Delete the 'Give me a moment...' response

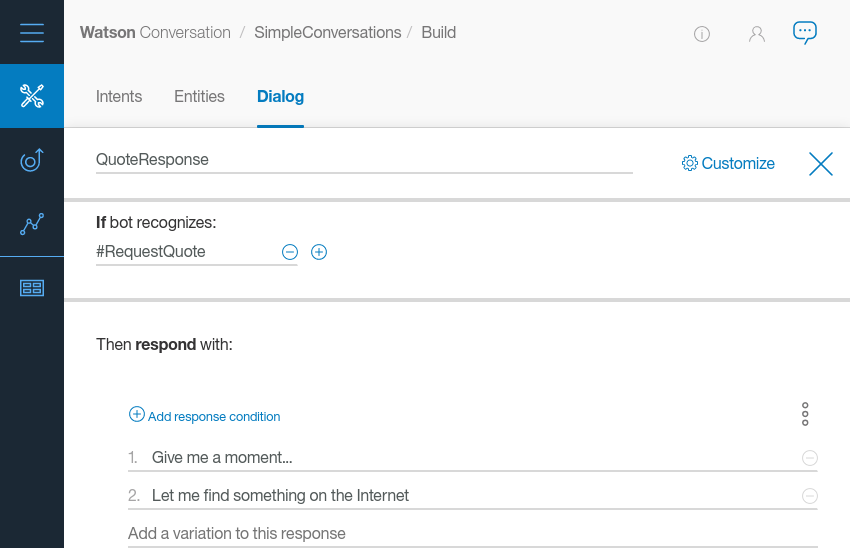point(810,458)
